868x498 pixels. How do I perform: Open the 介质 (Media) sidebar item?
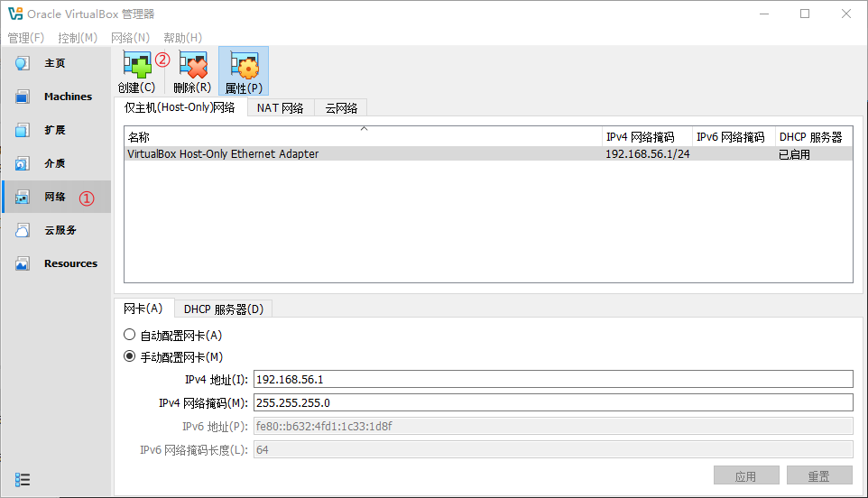click(x=56, y=163)
